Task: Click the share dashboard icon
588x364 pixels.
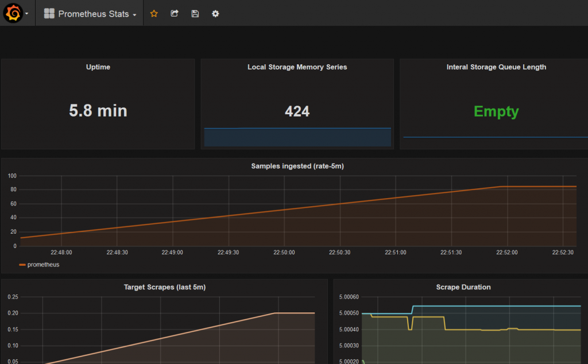Action: [x=175, y=14]
